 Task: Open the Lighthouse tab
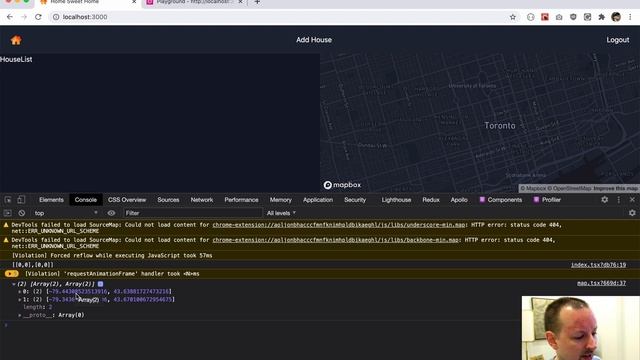coord(396,200)
